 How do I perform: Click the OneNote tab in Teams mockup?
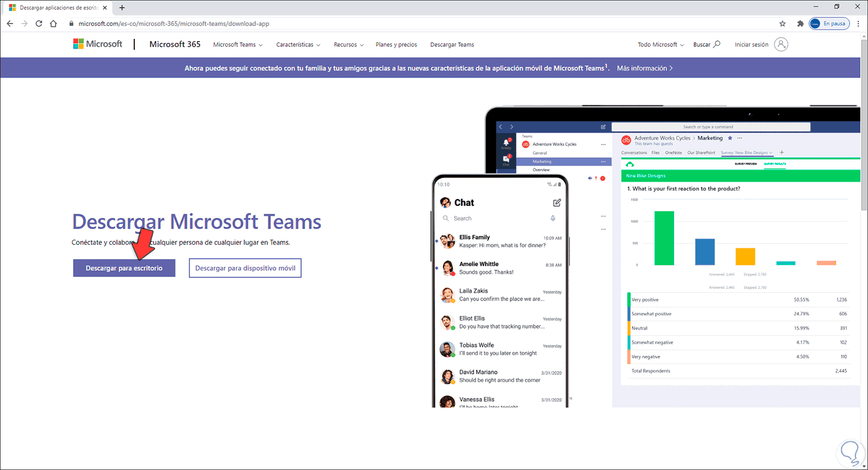tap(674, 153)
